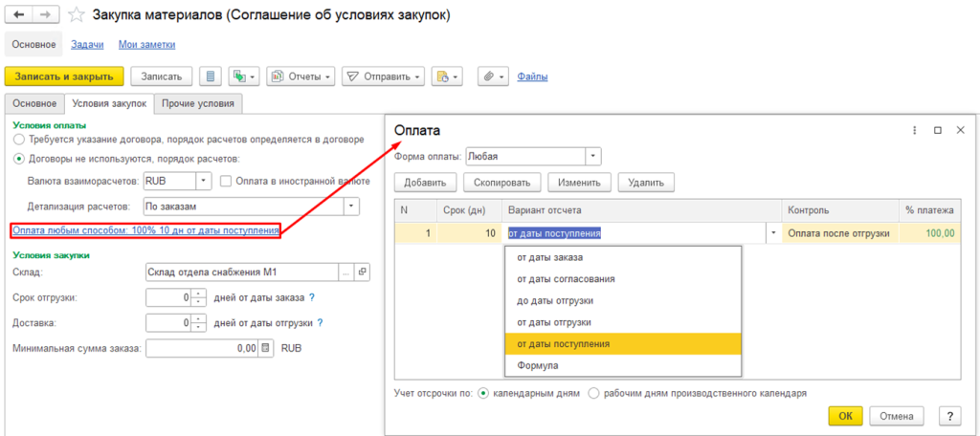Show help for Срок отгрузки question mark
This screenshot has height=436, width=980.
coord(311,298)
